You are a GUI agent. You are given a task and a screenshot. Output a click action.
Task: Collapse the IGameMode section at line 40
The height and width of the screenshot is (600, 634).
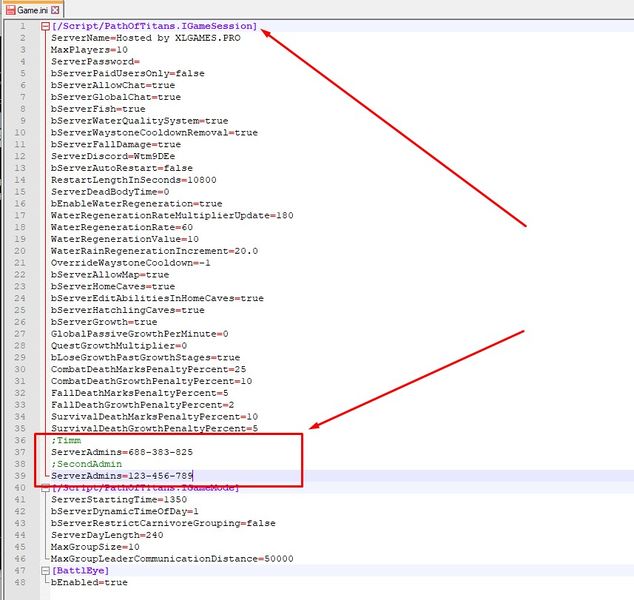click(x=45, y=488)
